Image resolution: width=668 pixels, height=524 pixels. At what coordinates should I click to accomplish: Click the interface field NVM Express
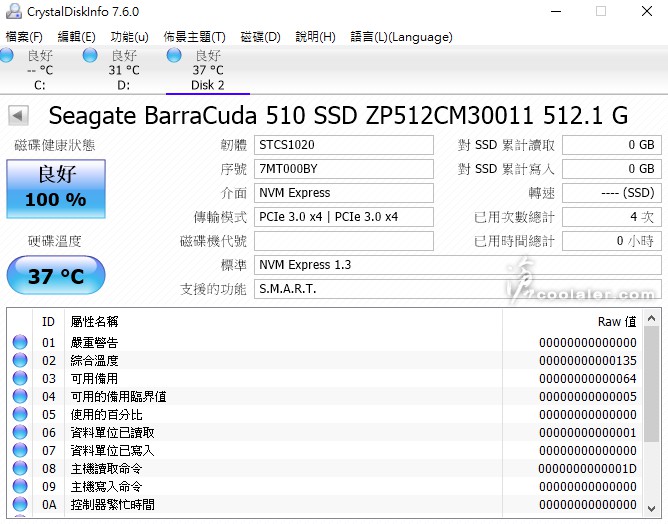click(344, 193)
